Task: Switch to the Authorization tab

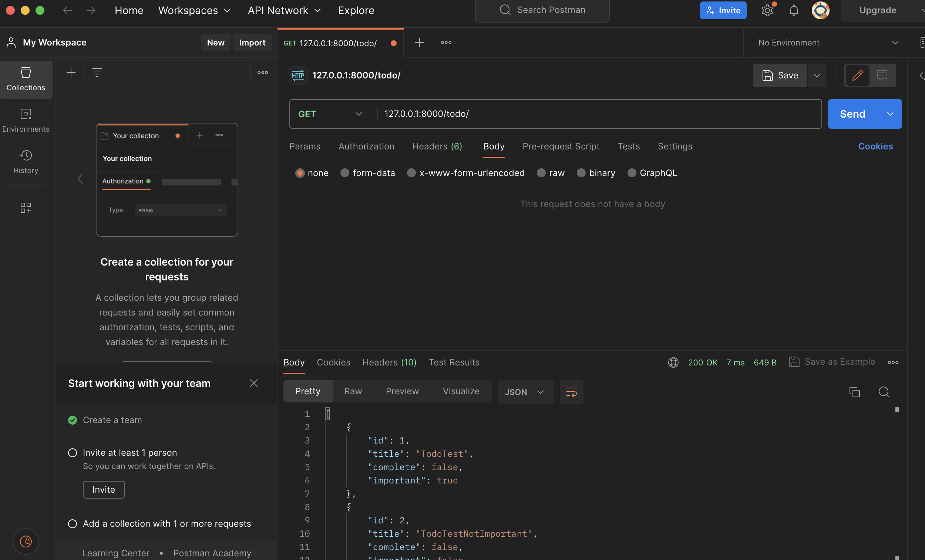Action: pyautogui.click(x=366, y=146)
